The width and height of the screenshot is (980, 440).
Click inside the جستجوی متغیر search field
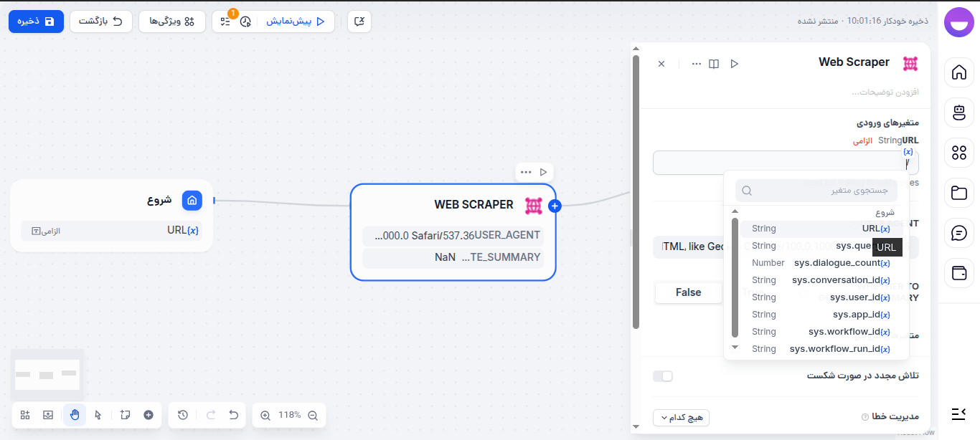tap(818, 190)
